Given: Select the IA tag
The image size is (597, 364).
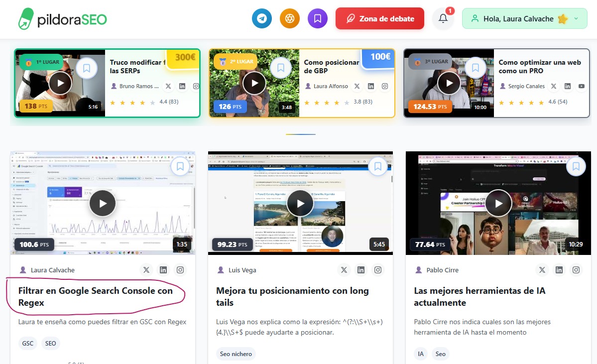Looking at the screenshot, I should 421,354.
